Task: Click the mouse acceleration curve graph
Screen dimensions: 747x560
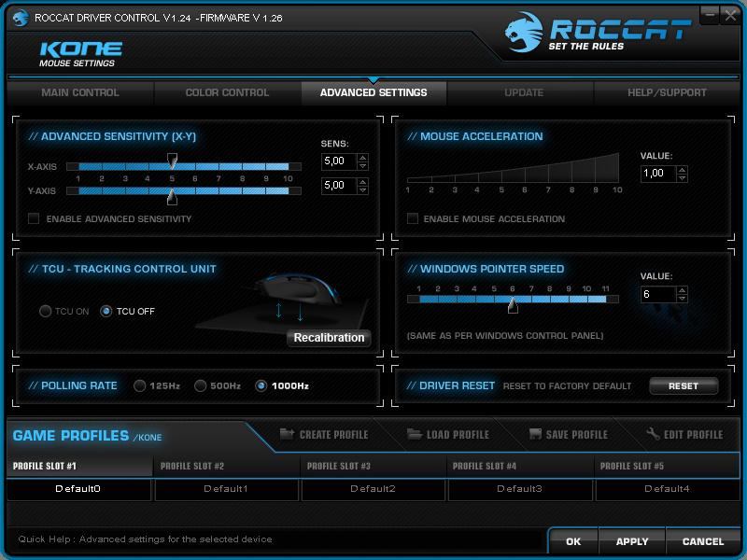Action: click(513, 168)
